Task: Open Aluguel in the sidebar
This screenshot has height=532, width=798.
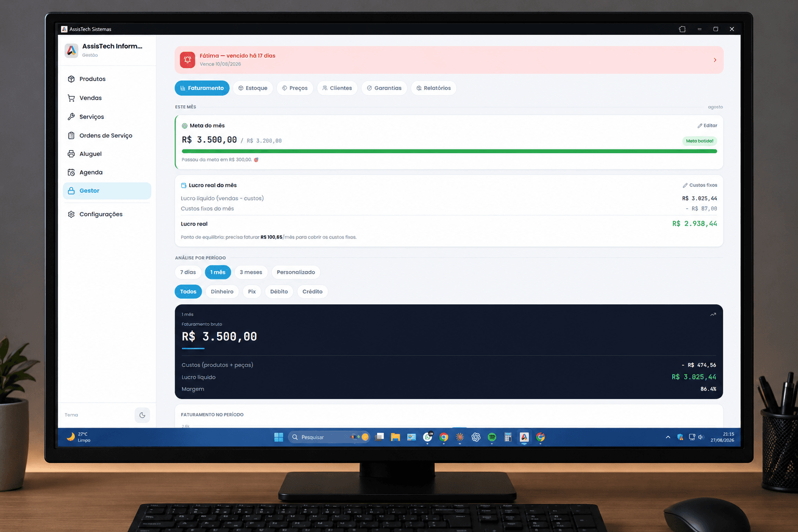Action: click(x=107, y=154)
